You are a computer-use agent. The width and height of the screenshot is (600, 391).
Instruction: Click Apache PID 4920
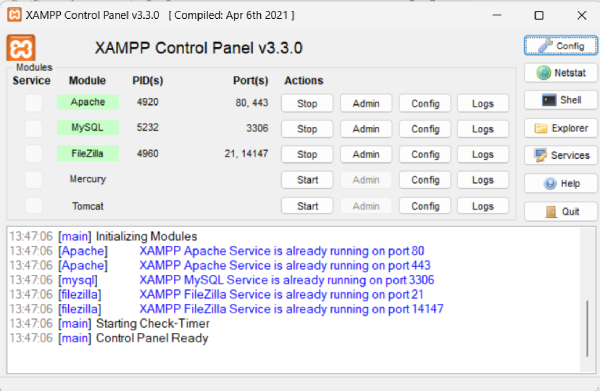148,102
